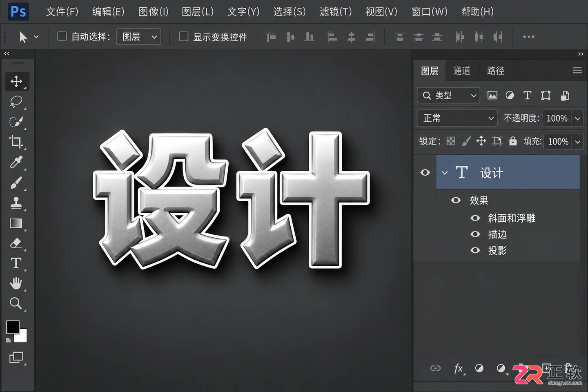This screenshot has height=392, width=588.
Task: Select the Brush tool
Action: pyautogui.click(x=16, y=183)
